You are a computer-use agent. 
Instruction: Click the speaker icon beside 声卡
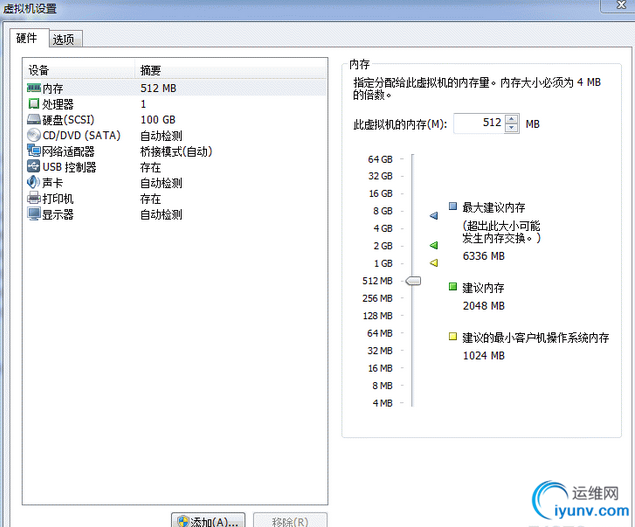33,182
